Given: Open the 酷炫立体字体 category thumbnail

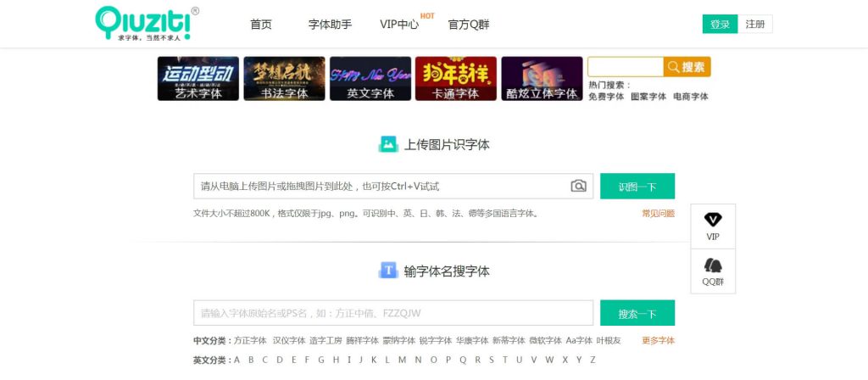Looking at the screenshot, I should tap(542, 79).
